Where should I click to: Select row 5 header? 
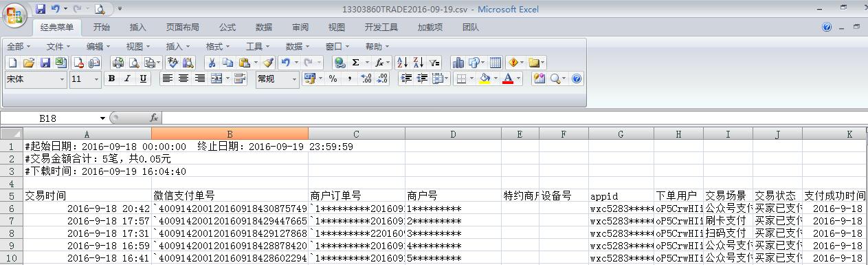11,195
